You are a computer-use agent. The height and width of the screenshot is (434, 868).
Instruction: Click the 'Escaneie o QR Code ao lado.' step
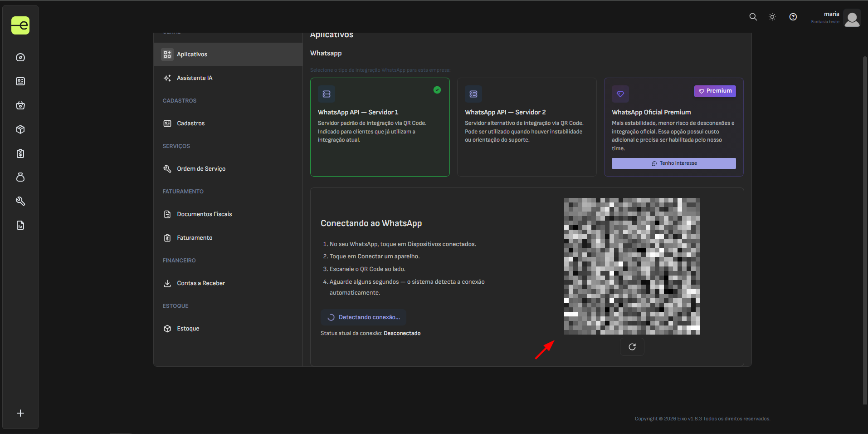pos(367,269)
